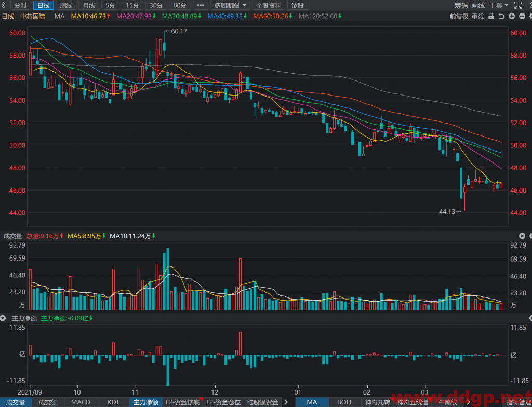Select BOLL main indicator tab
The width and height of the screenshot is (532, 407).
[x=345, y=402]
